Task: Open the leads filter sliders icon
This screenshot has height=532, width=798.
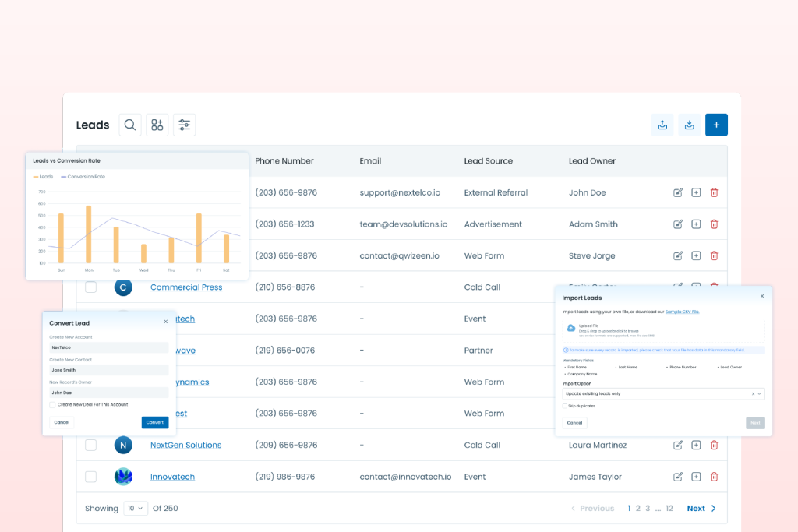Action: click(x=184, y=125)
